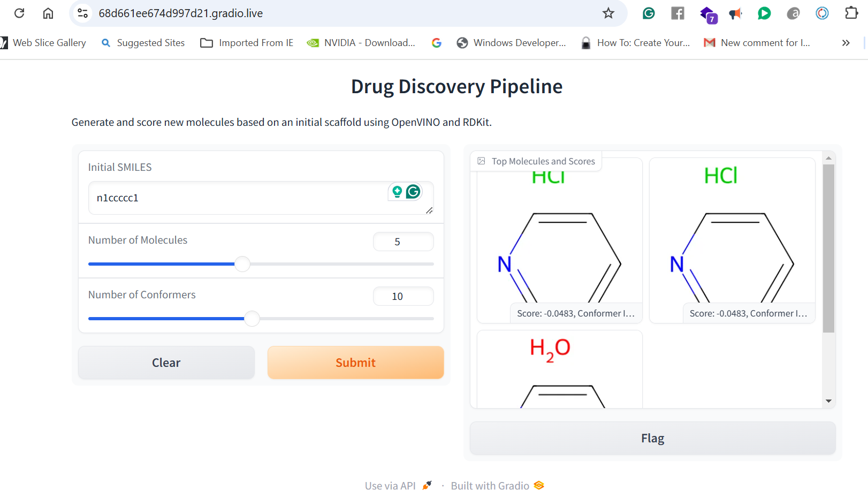Click the Number of Molecules value box
Image resolution: width=868 pixels, height=497 pixels.
[403, 242]
